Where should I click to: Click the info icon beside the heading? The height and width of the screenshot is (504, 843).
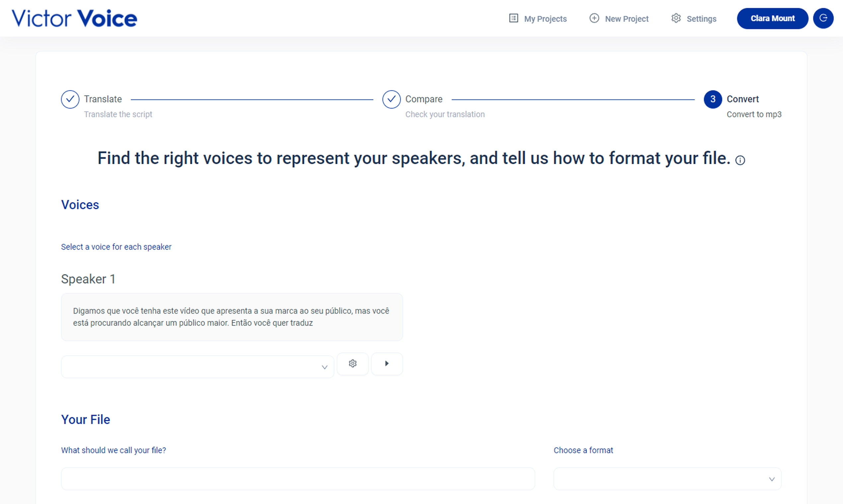coord(740,160)
